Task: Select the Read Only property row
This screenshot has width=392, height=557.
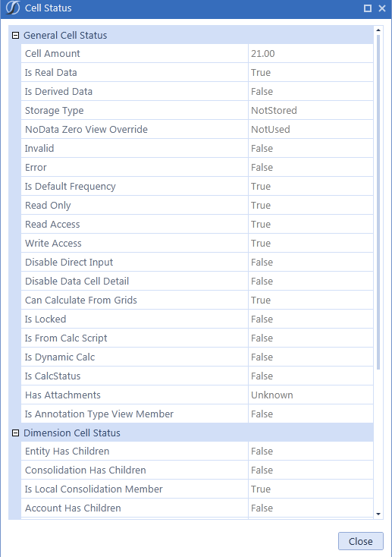Action: (x=197, y=206)
